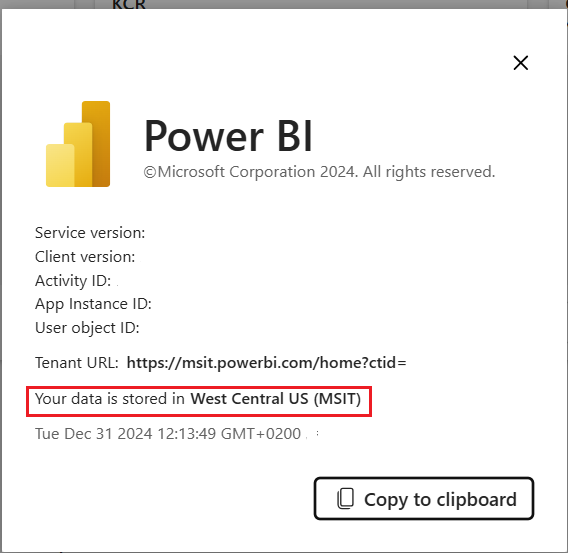Viewport: 568px width, 553px height.
Task: Close the Power BI about dialog
Action: pyautogui.click(x=521, y=63)
